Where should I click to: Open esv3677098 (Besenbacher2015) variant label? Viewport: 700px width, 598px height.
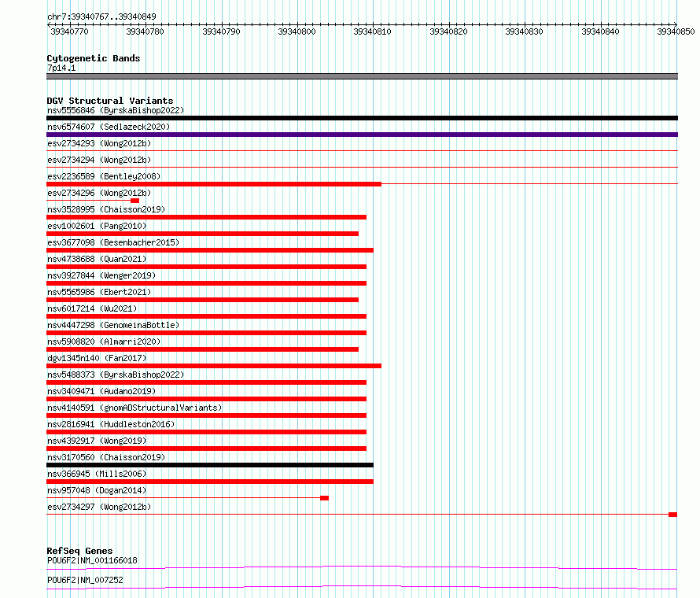[x=113, y=242]
